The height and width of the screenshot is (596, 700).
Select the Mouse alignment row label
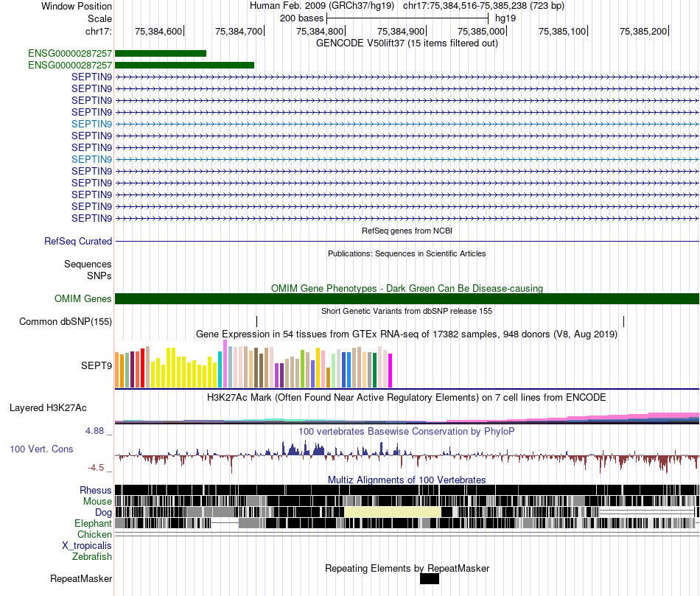[97, 502]
